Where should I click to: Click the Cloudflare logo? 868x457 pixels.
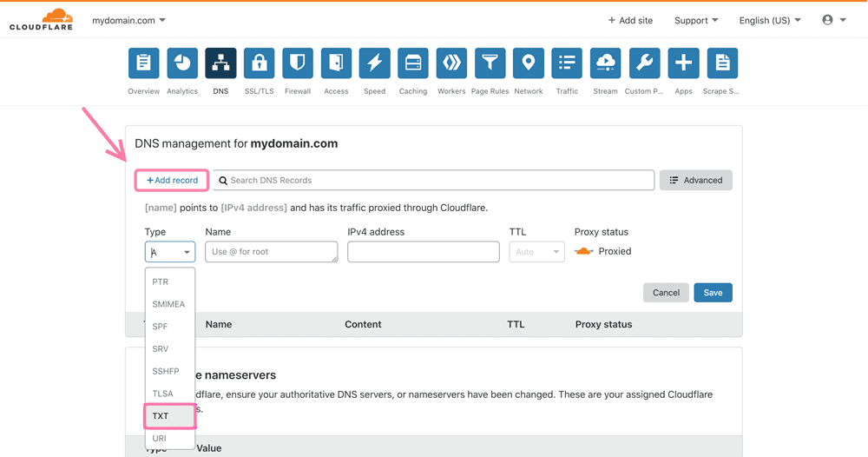point(41,19)
